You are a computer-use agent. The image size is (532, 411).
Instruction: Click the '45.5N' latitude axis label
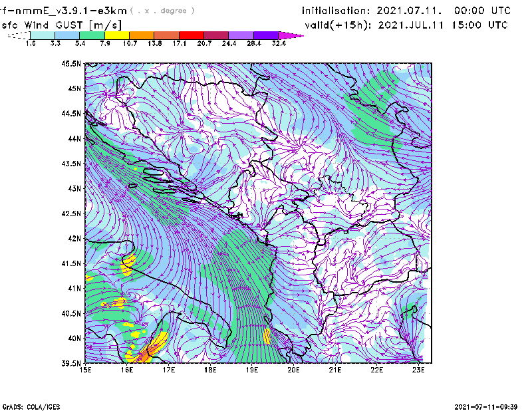(x=71, y=63)
